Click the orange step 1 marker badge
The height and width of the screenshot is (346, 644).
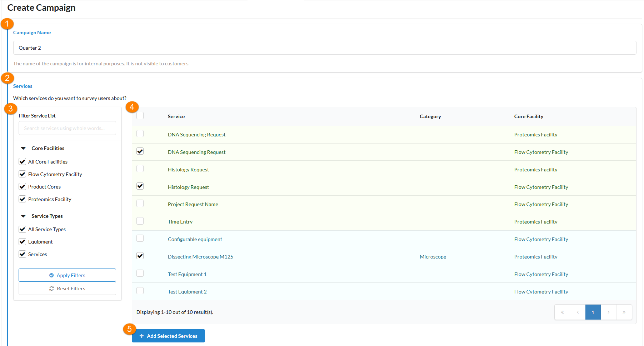click(x=7, y=24)
